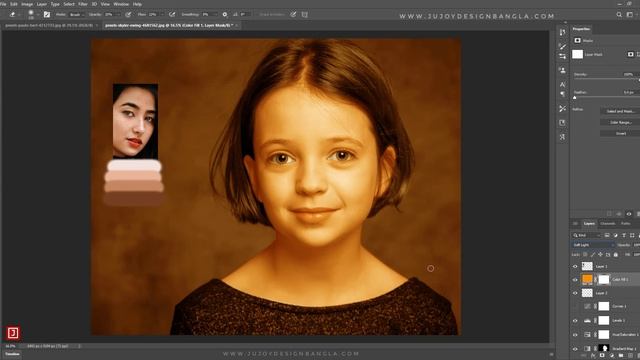The height and width of the screenshot is (360, 640).
Task: Open smoothing options gear
Action: [224, 14]
